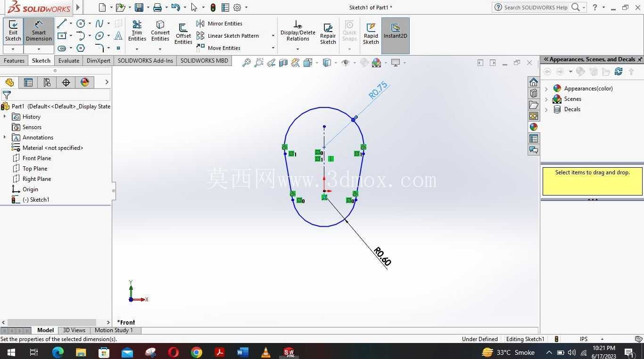
Task: Expand the History tree node
Action: click(5, 117)
